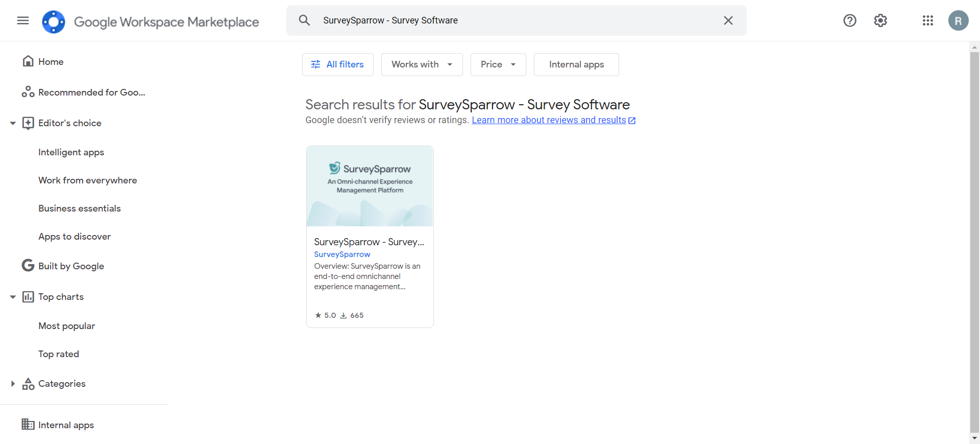Click the page vertical scrollbar
The width and height of the screenshot is (980, 444).
974,240
